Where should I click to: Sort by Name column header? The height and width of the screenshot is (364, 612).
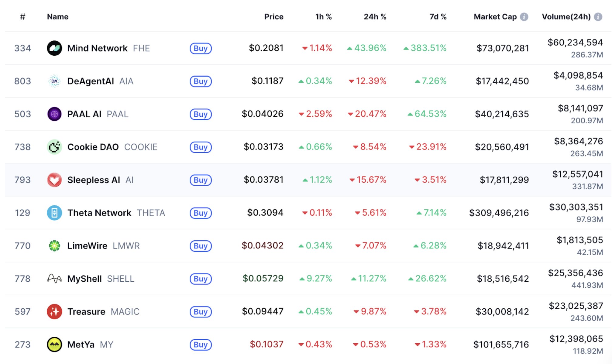pos(58,17)
